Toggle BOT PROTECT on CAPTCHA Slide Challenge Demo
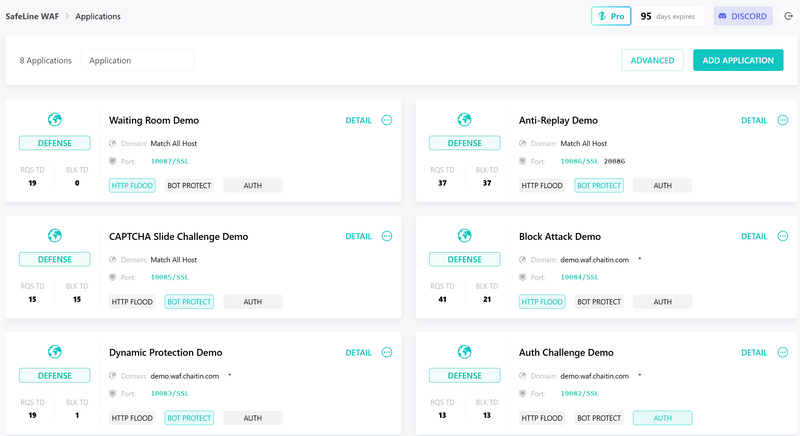800x436 pixels. (189, 302)
